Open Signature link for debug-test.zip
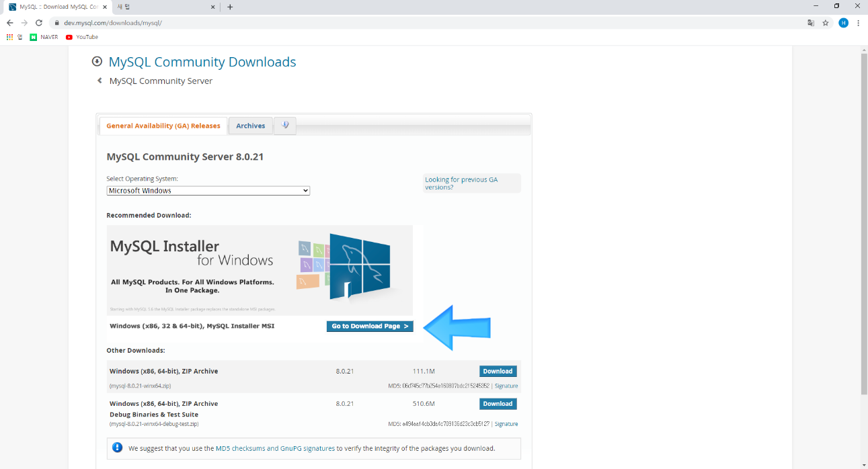868x469 pixels. 506,424
